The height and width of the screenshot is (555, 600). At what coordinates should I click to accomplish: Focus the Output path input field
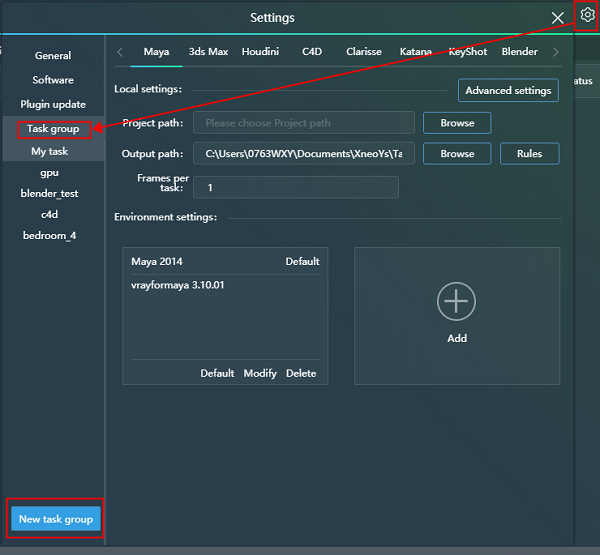pyautogui.click(x=304, y=153)
